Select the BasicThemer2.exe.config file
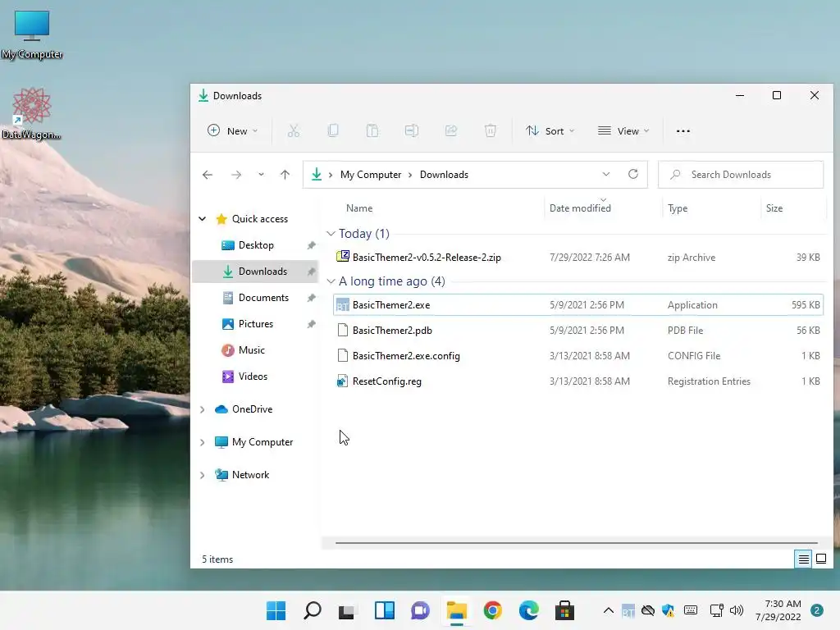 click(578, 356)
